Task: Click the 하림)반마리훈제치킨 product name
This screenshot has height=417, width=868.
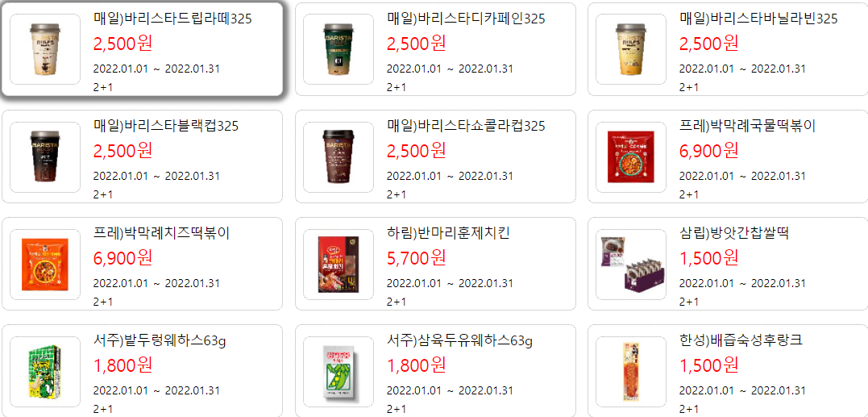Action: coord(448,234)
